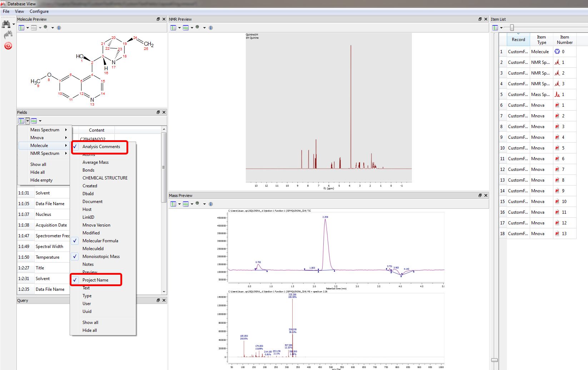Sort by Record column header
This screenshot has height=370, width=588.
click(x=518, y=40)
